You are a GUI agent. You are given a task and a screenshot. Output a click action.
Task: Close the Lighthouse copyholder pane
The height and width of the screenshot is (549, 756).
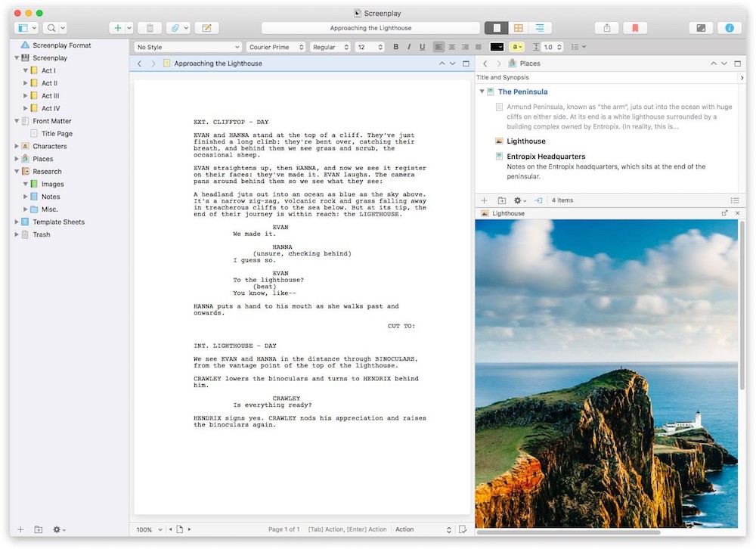click(x=737, y=212)
